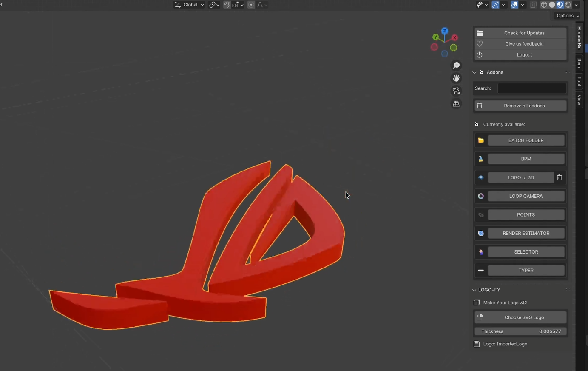Switch viewport to Wireframe shading mode
588x371 pixels.
544,5
